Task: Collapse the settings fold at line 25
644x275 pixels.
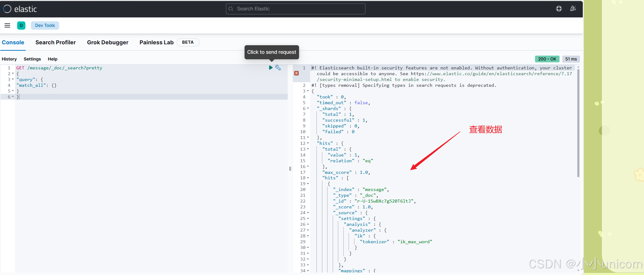Action: [308, 218]
